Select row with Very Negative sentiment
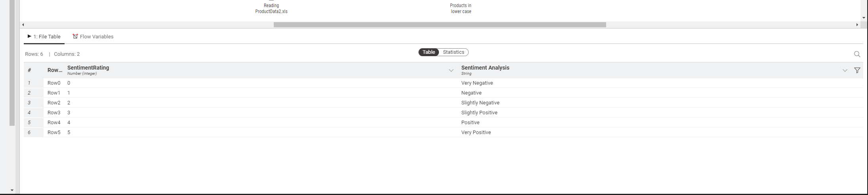This screenshot has height=195, width=868. (x=443, y=83)
